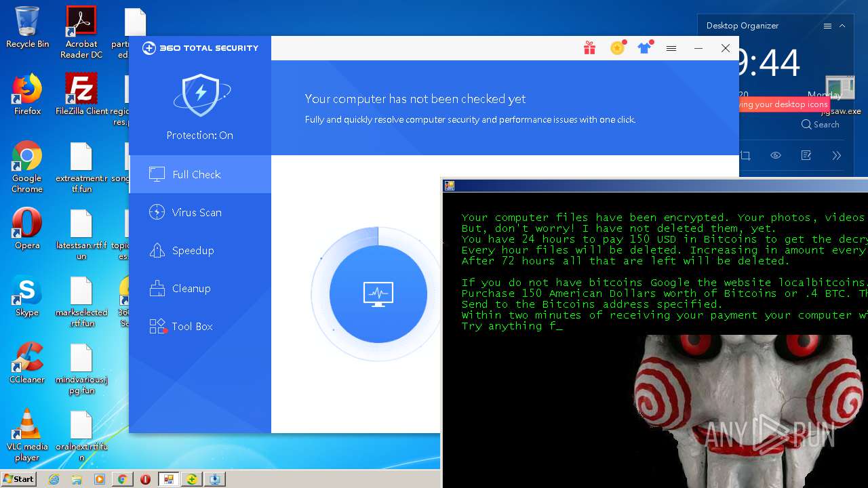Select the markselected.rtf.fun file
This screenshot has height=488, width=868.
[81, 302]
